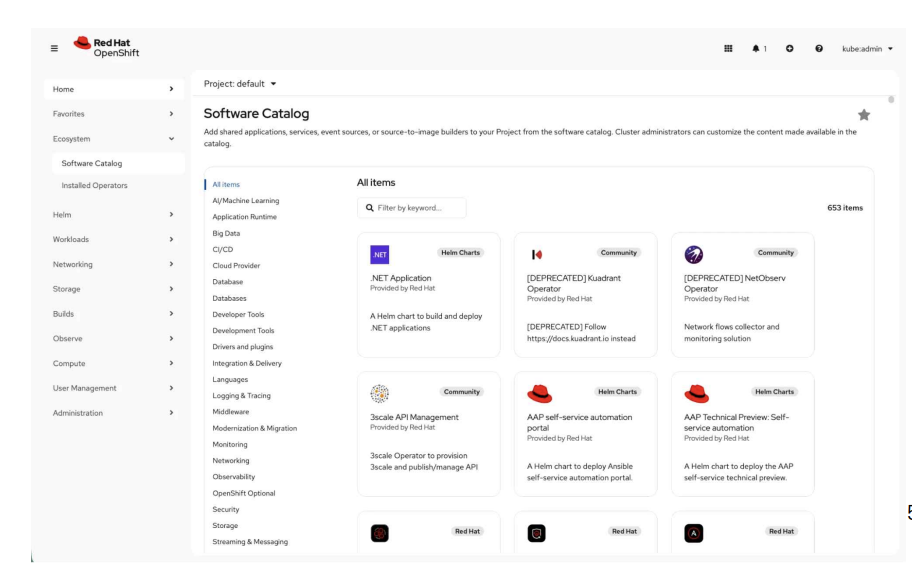This screenshot has height=578, width=912.
Task: Click the .NET Application logo icon
Action: [379, 254]
